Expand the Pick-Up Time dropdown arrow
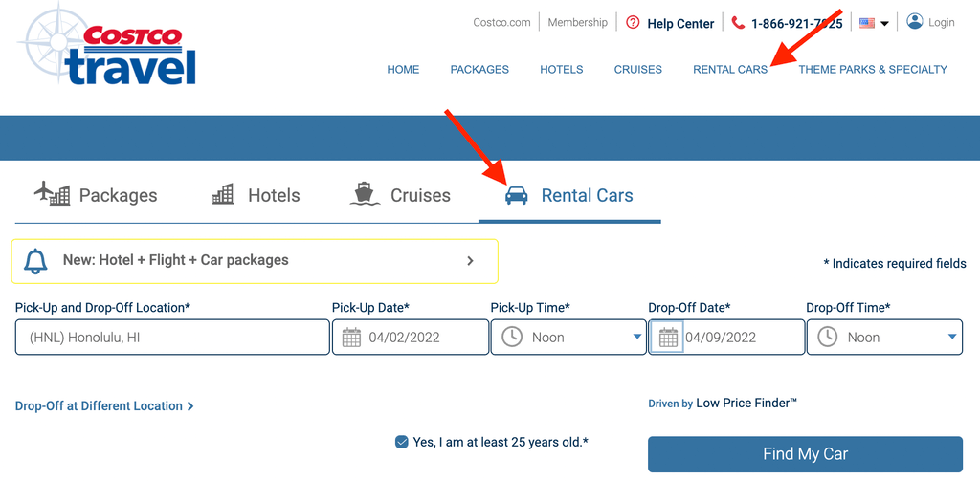 point(637,337)
